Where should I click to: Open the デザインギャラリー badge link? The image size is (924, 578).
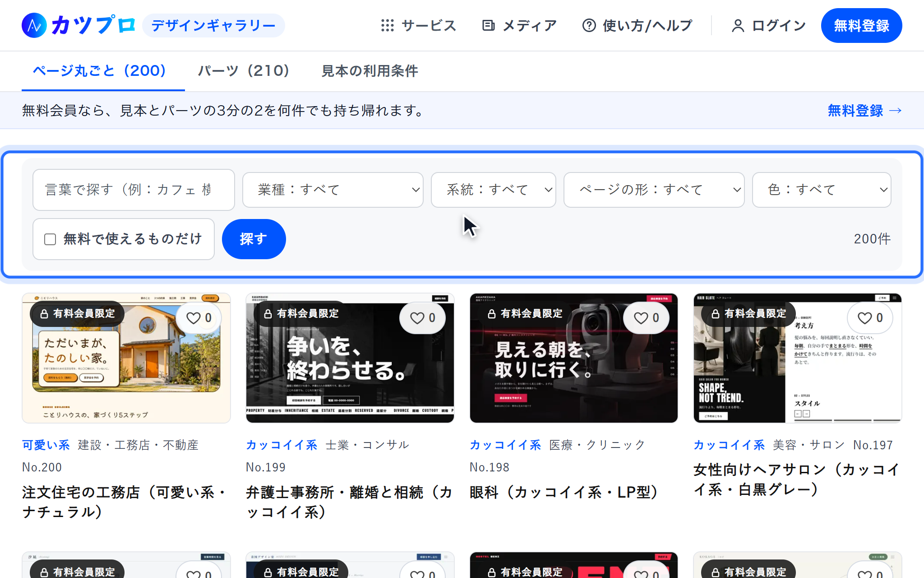213,25
